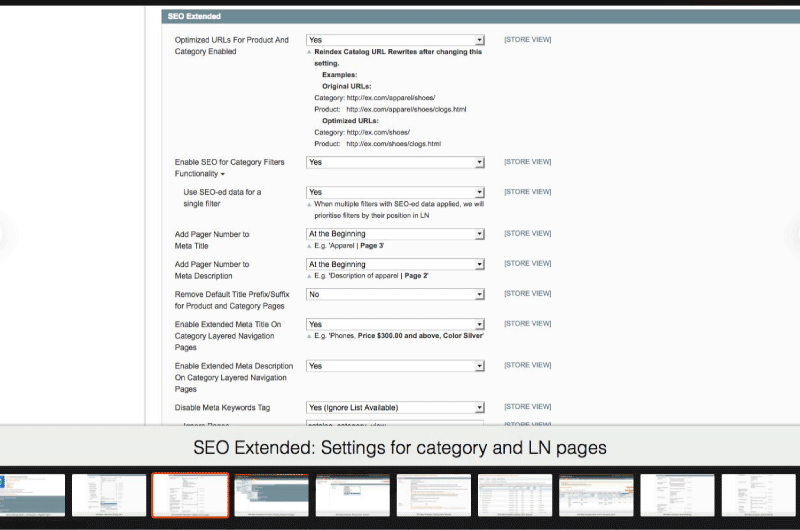
Task: Click 'Original URLs:' heading text
Action: pos(347,87)
